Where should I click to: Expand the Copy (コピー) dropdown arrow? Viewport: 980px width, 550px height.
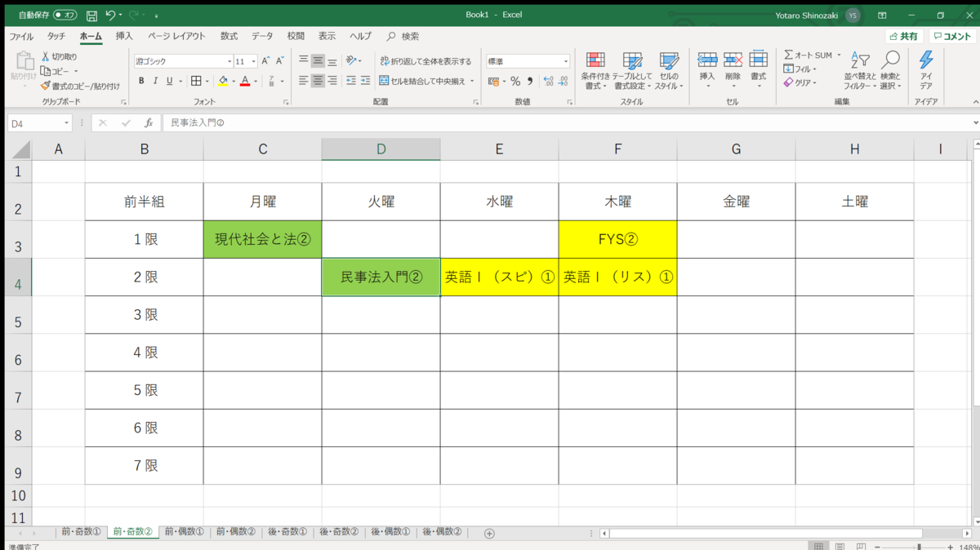click(76, 72)
